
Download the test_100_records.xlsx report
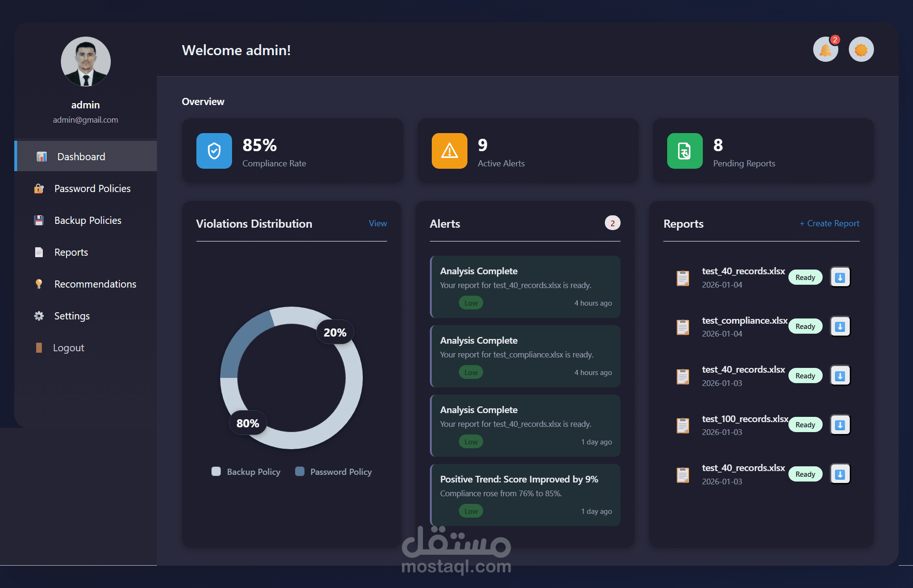840,425
